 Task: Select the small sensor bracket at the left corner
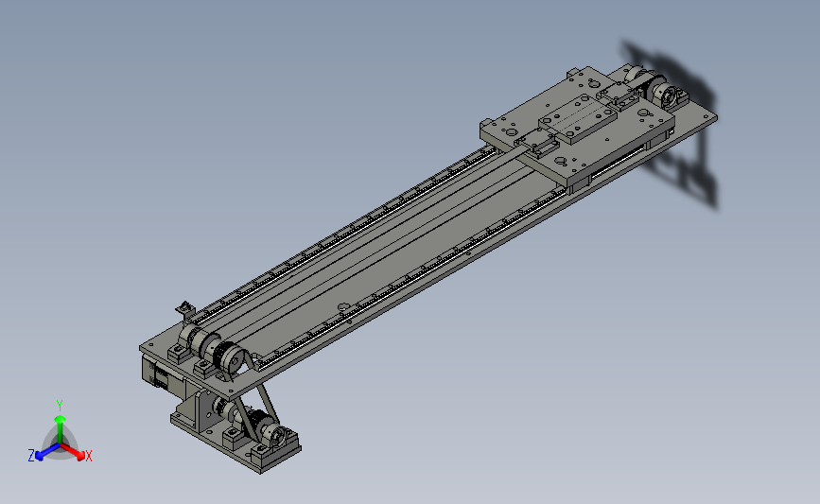point(184,308)
